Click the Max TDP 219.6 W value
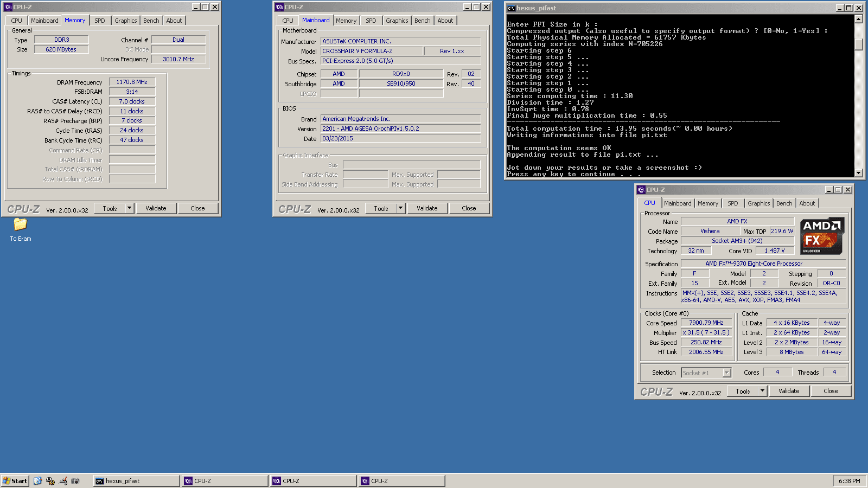Viewport: 868px width, 488px height. (782, 231)
